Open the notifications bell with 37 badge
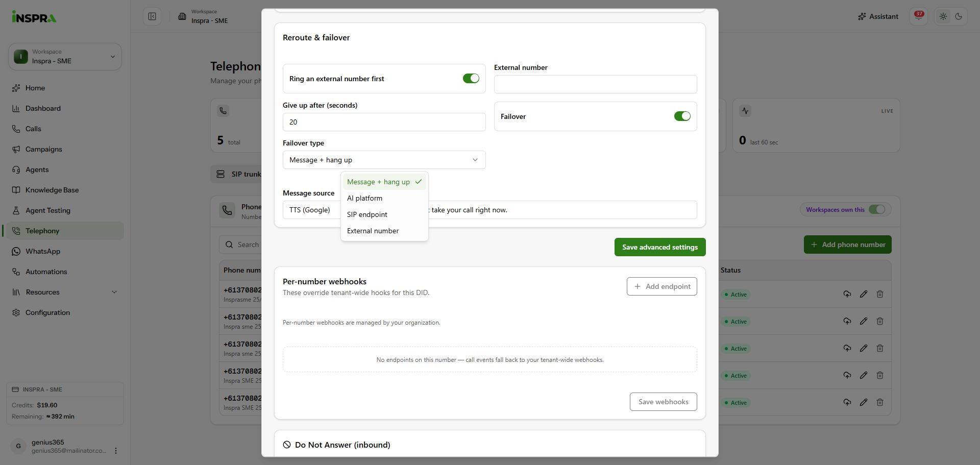 919,16
